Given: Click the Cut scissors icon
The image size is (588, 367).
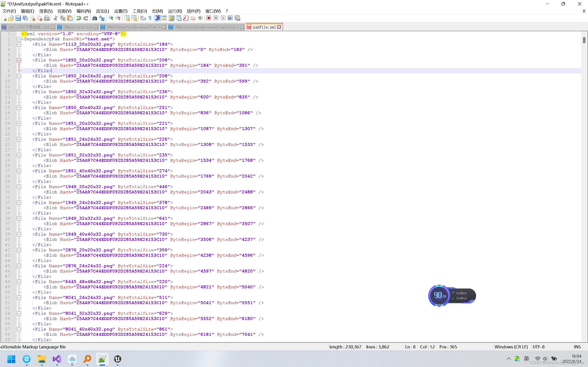Looking at the screenshot, I should (55, 18).
